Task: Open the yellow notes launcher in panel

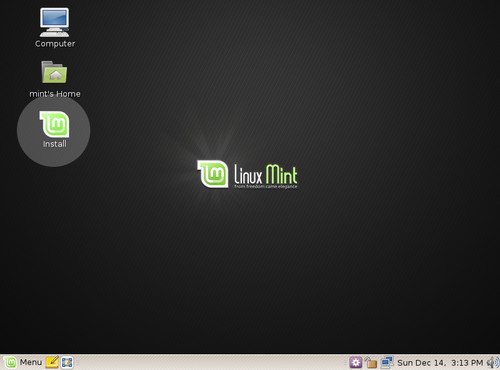Action: tap(52, 362)
